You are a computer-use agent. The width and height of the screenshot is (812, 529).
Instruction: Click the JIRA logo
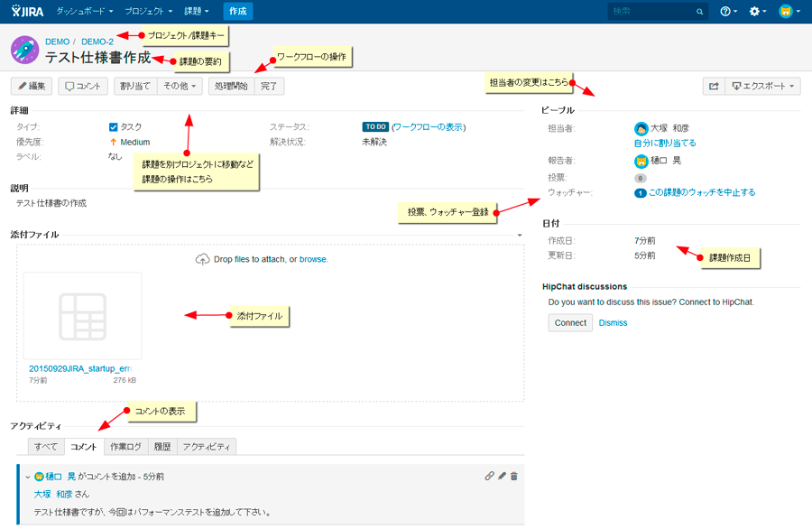pos(27,11)
